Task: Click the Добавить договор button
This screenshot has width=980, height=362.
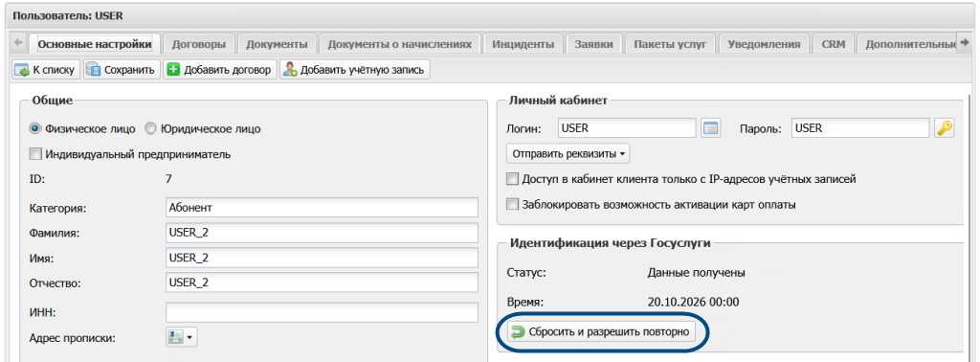Action: (x=219, y=69)
